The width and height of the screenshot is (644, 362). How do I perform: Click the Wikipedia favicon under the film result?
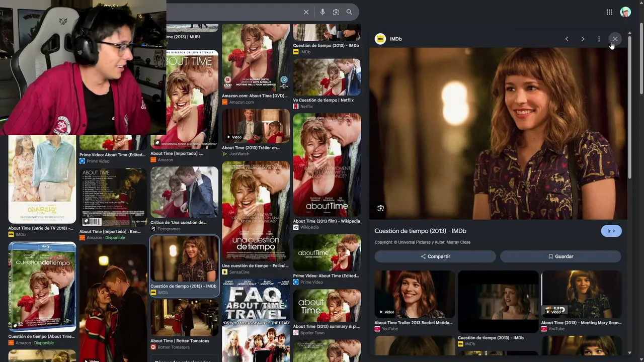click(296, 227)
